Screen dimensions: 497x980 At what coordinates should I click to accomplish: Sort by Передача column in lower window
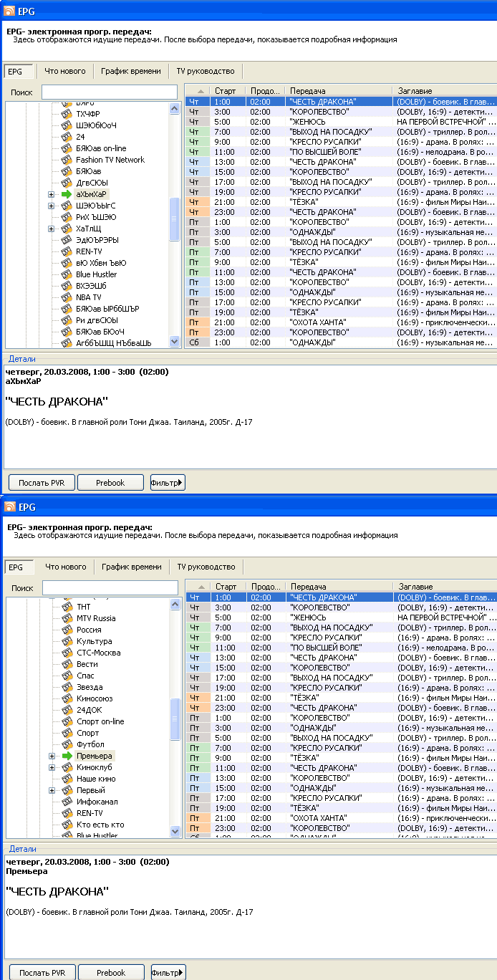coord(340,587)
